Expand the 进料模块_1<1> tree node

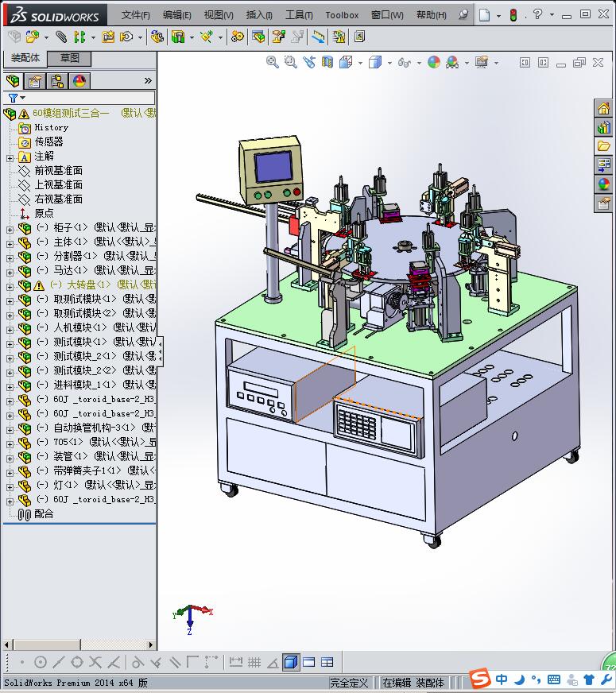pyautogui.click(x=10, y=387)
